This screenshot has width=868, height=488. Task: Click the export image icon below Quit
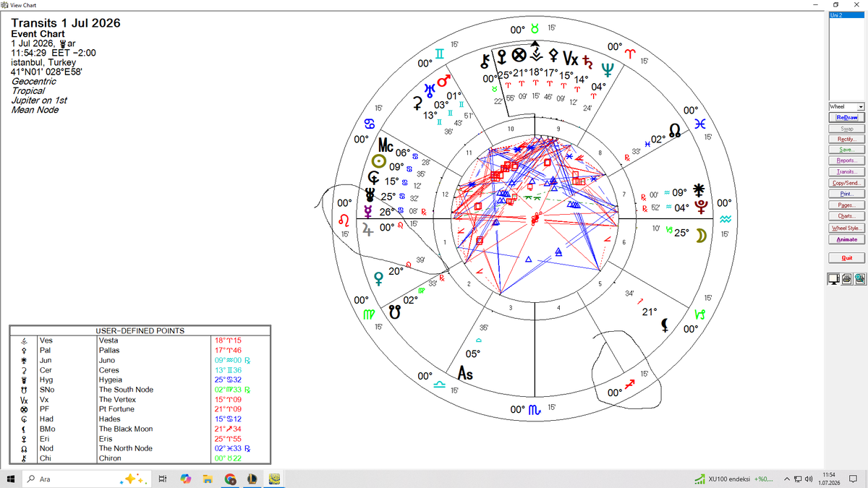pyautogui.click(x=860, y=279)
